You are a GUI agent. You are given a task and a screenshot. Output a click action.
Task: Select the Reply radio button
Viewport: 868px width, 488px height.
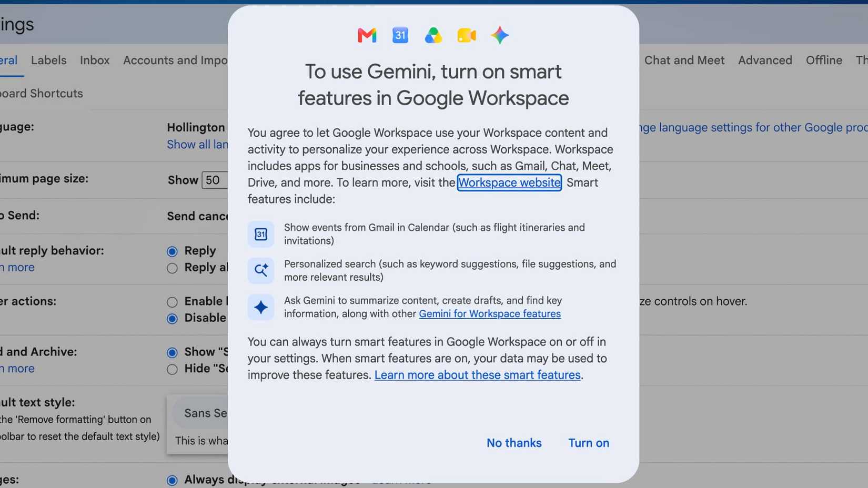pyautogui.click(x=172, y=251)
